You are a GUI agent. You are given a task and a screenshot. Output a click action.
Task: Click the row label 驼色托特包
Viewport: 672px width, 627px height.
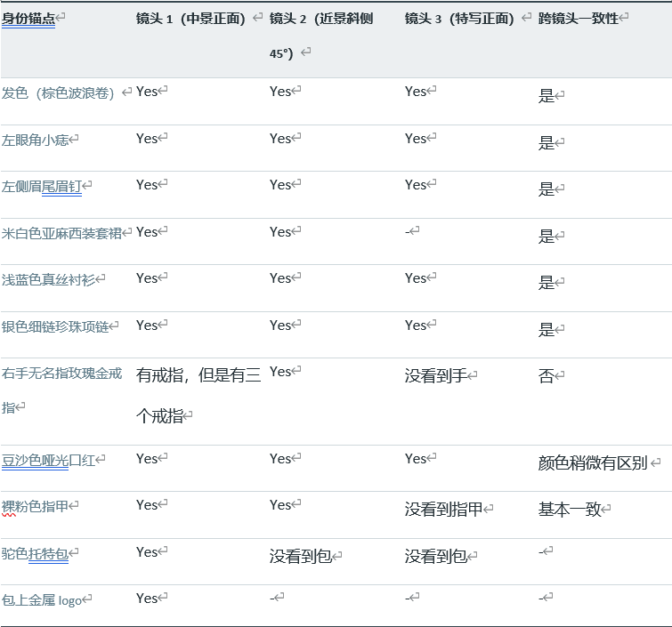coord(35,554)
